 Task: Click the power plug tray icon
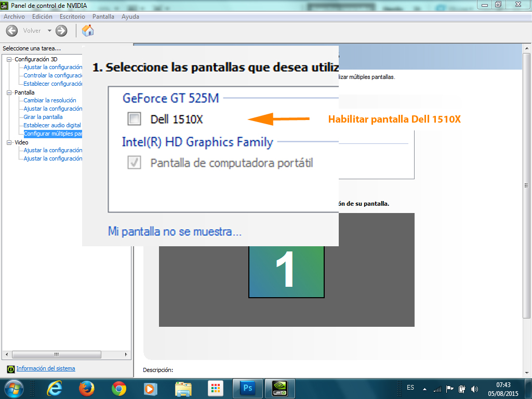pyautogui.click(x=462, y=389)
